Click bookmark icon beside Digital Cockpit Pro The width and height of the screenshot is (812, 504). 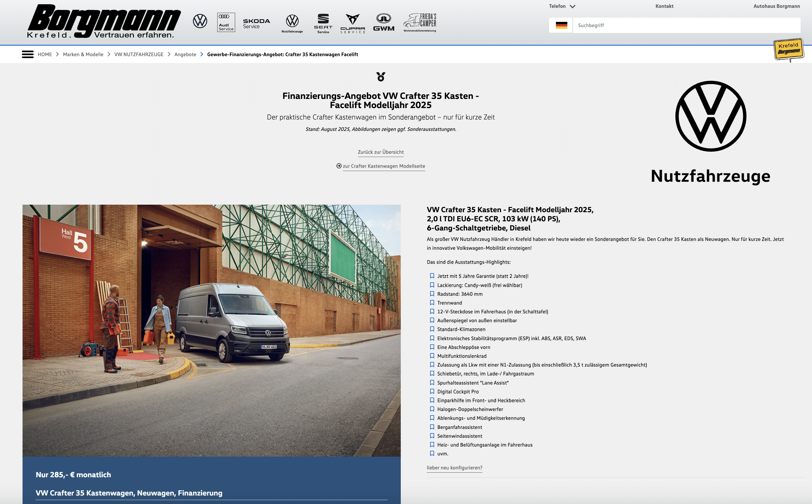[432, 392]
